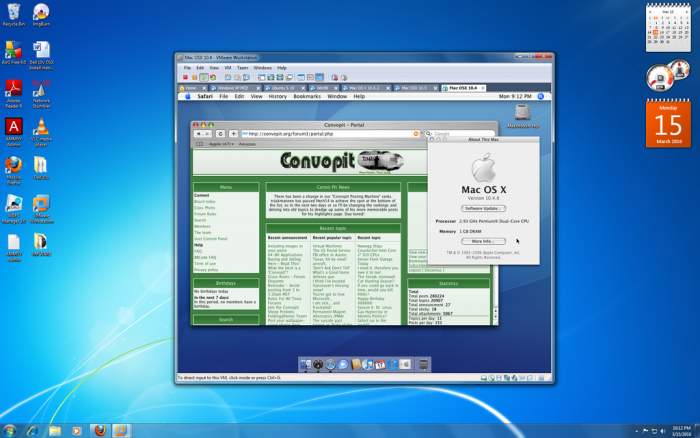This screenshot has height=438, width=700.
Task: Click the Firefox button on Windows taskbar
Action: [x=100, y=431]
